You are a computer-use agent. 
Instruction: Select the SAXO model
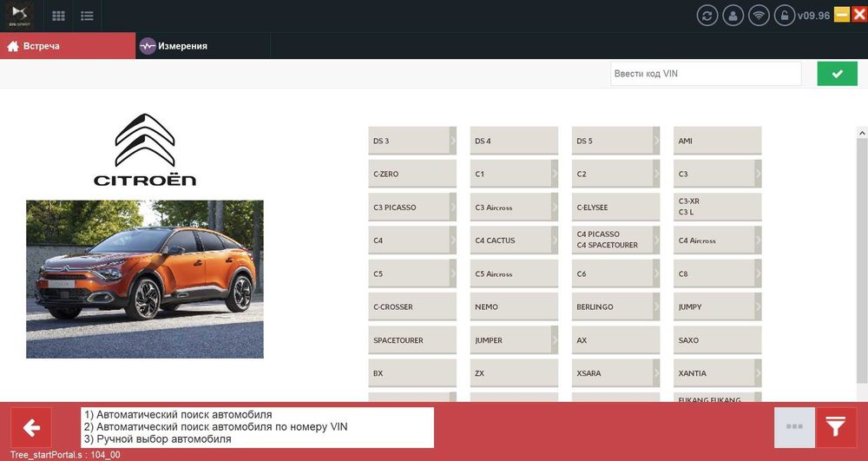(718, 339)
